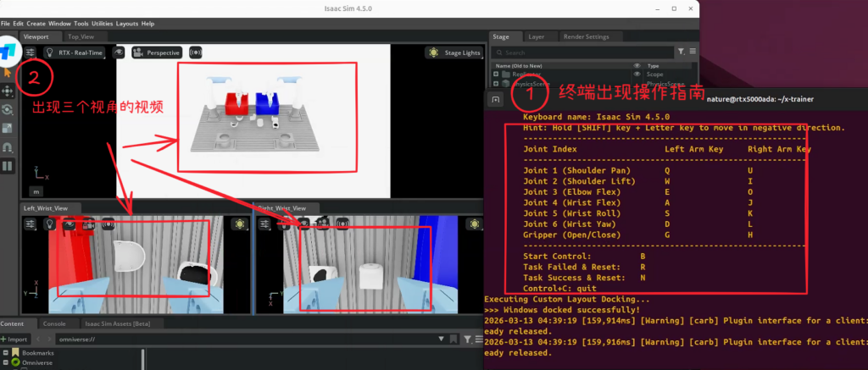Screen dimensions: 868x370
Task: Activate the Rotate tool in left toolbar
Action: 8,109
